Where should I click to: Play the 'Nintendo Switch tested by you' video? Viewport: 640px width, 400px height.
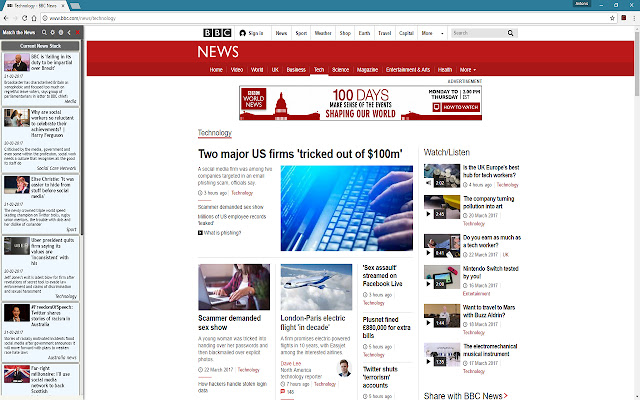click(442, 277)
